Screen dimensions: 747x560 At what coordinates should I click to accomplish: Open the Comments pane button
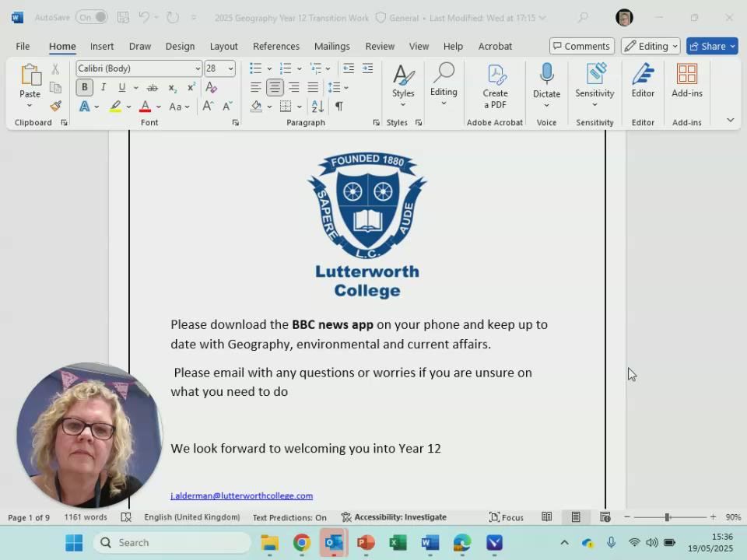582,46
